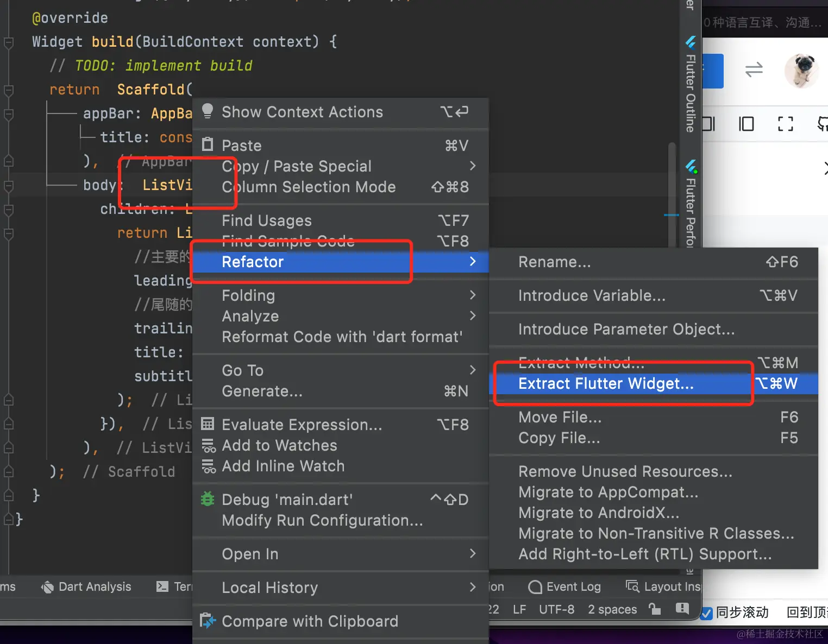Open the Dart Analysis tool window

86,586
